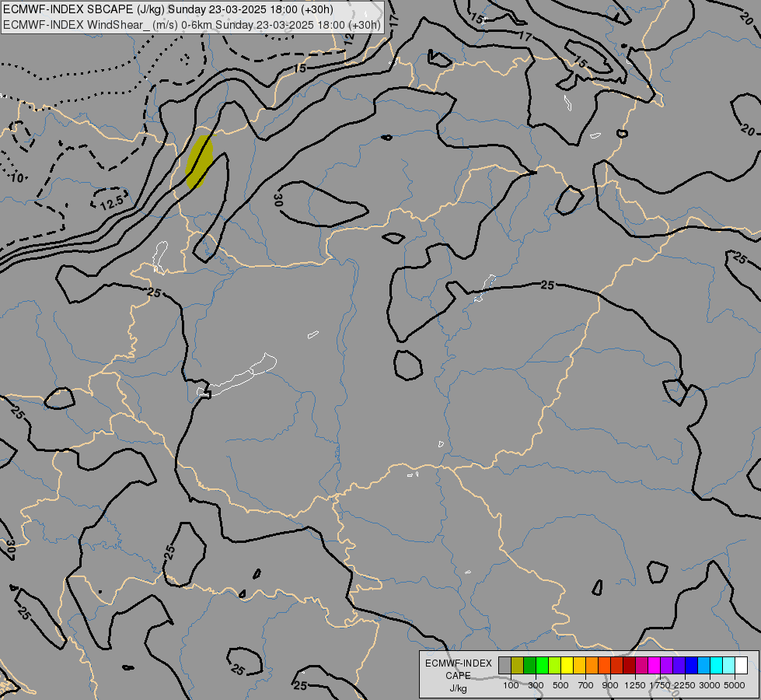Viewport: 761px width, 700px height.
Task: Click the bright green legend swatch
Action: pyautogui.click(x=542, y=666)
